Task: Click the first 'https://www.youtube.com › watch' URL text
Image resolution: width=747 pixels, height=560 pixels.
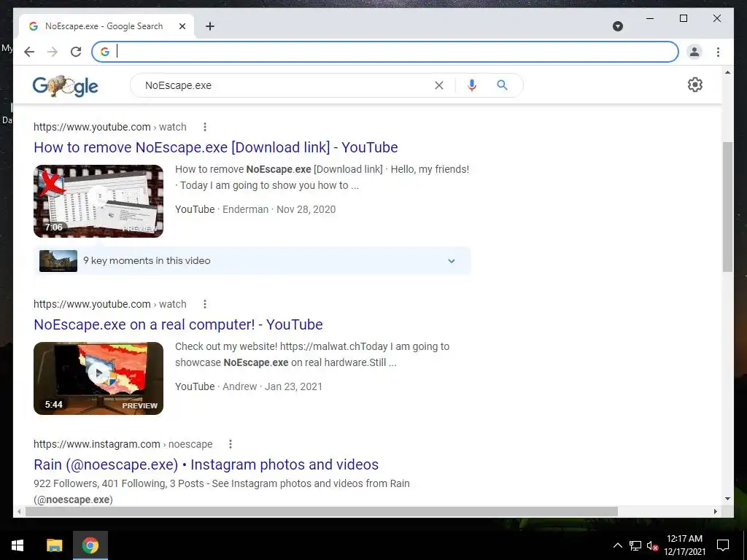Action: tap(110, 127)
